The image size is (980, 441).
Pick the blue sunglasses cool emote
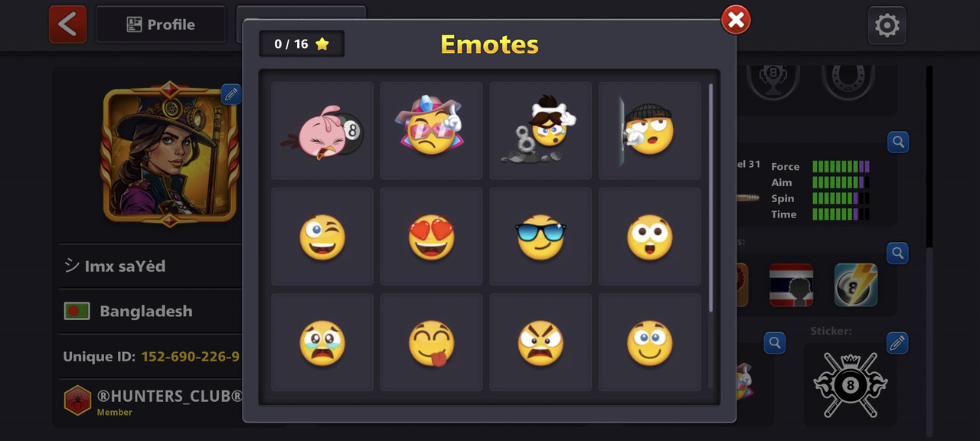pos(541,237)
